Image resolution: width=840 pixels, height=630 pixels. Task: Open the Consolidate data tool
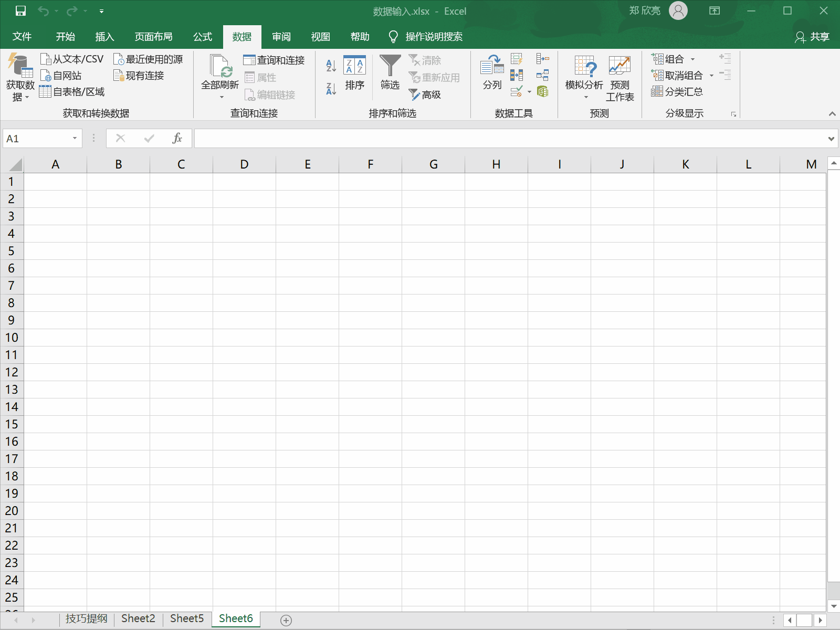click(542, 59)
